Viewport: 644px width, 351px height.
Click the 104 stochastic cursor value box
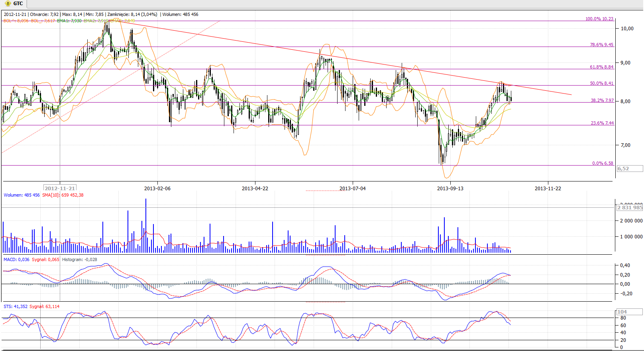coord(630,312)
